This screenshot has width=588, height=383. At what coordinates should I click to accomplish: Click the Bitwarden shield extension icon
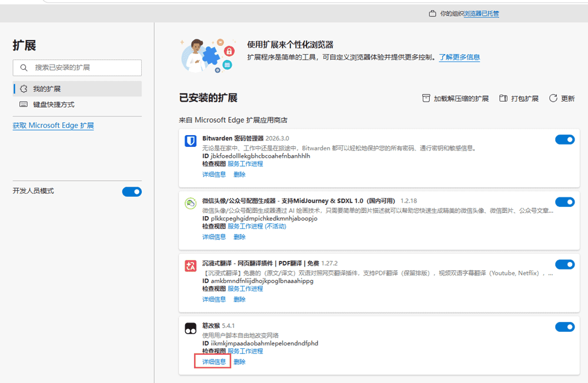pyautogui.click(x=191, y=141)
